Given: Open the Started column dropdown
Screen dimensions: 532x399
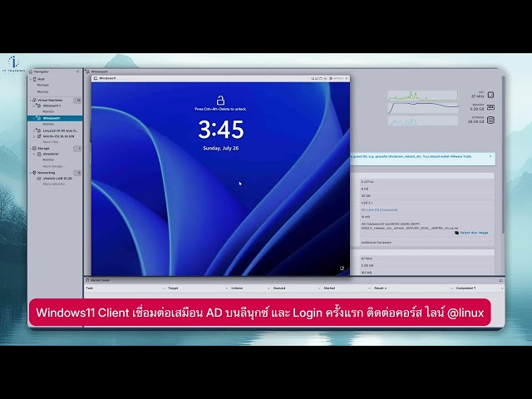Looking at the screenshot, I should [x=369, y=288].
